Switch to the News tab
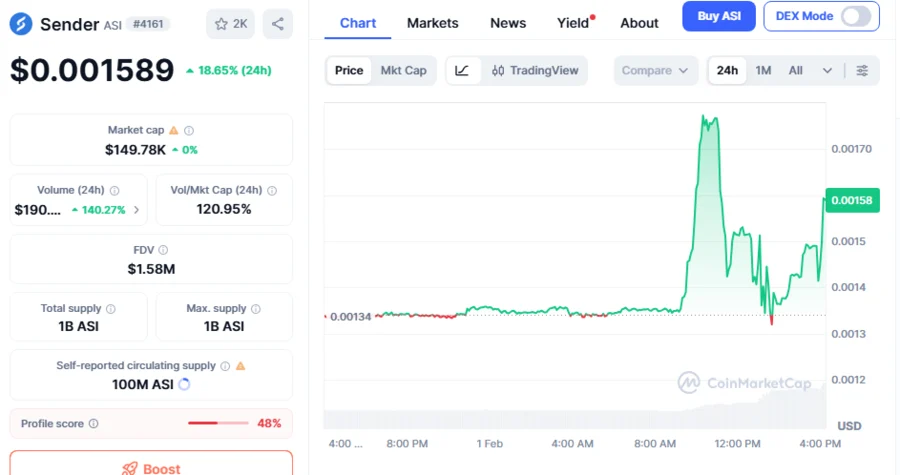This screenshot has width=900, height=475. click(x=508, y=23)
